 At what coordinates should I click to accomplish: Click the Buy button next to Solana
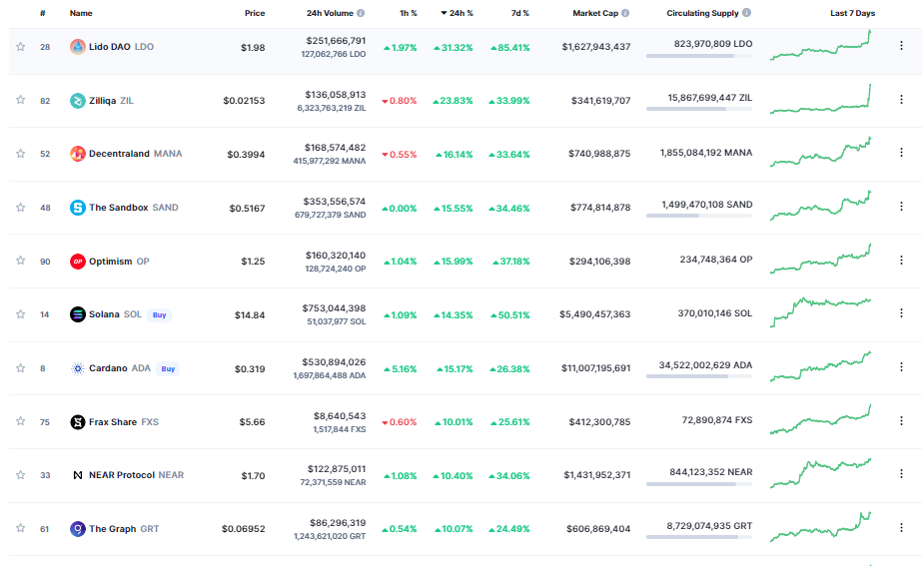click(159, 314)
